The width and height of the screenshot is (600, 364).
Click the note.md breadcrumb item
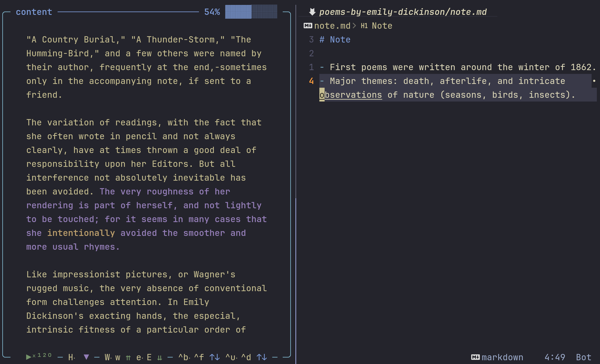pyautogui.click(x=332, y=26)
